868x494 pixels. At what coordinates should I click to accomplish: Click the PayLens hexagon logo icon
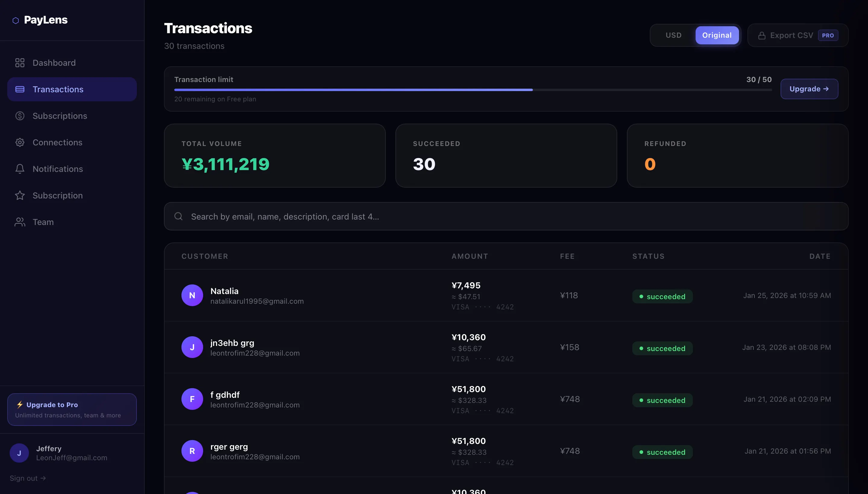tap(16, 21)
